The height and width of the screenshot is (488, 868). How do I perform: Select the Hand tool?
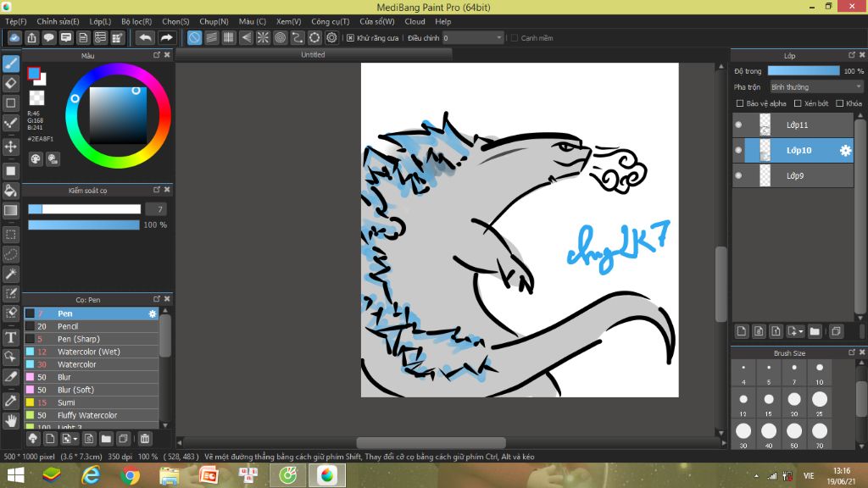(11, 421)
